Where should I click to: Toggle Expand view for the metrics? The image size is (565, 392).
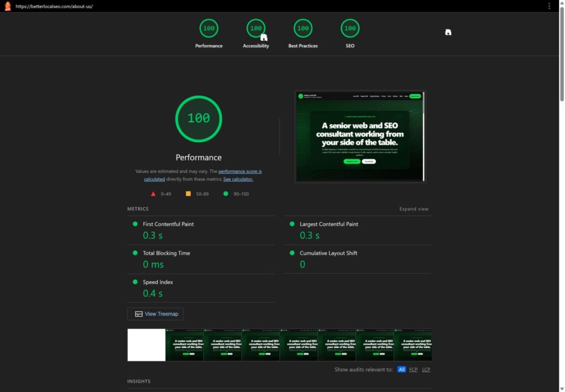pos(414,209)
